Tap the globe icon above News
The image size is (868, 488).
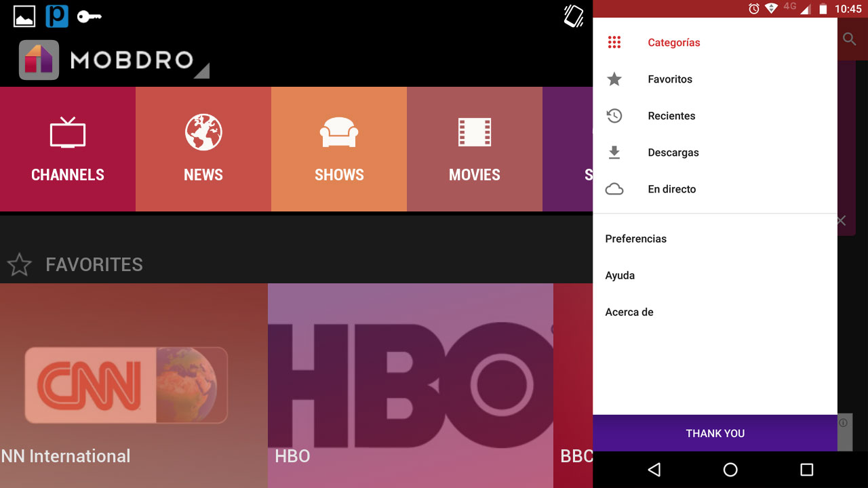click(x=203, y=132)
